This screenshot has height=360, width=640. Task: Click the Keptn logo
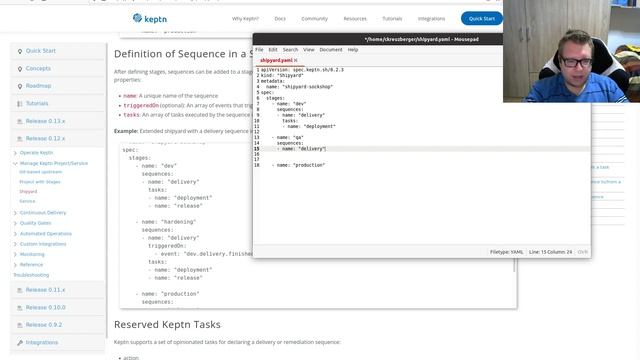click(149, 19)
